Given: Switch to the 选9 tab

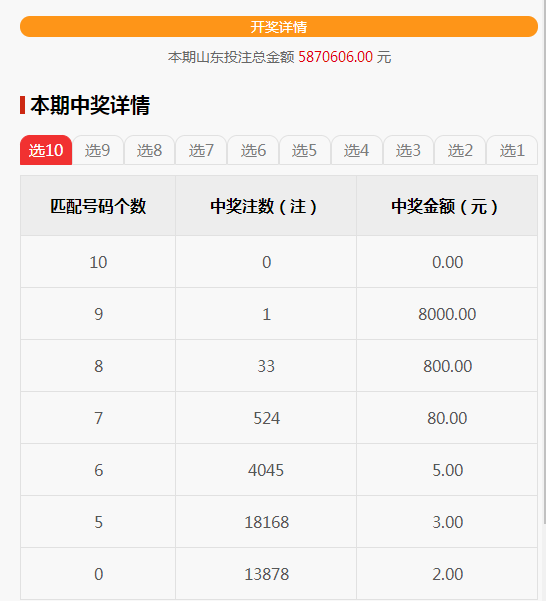Looking at the screenshot, I should coord(98,150).
